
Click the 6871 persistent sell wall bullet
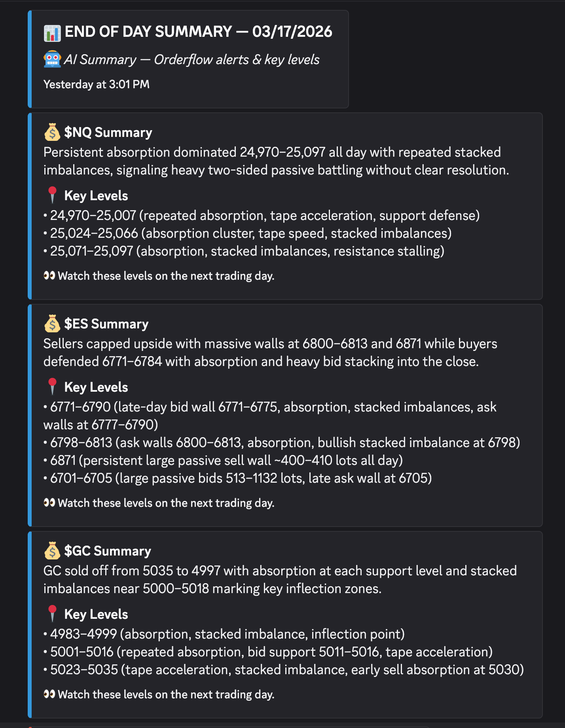(223, 460)
